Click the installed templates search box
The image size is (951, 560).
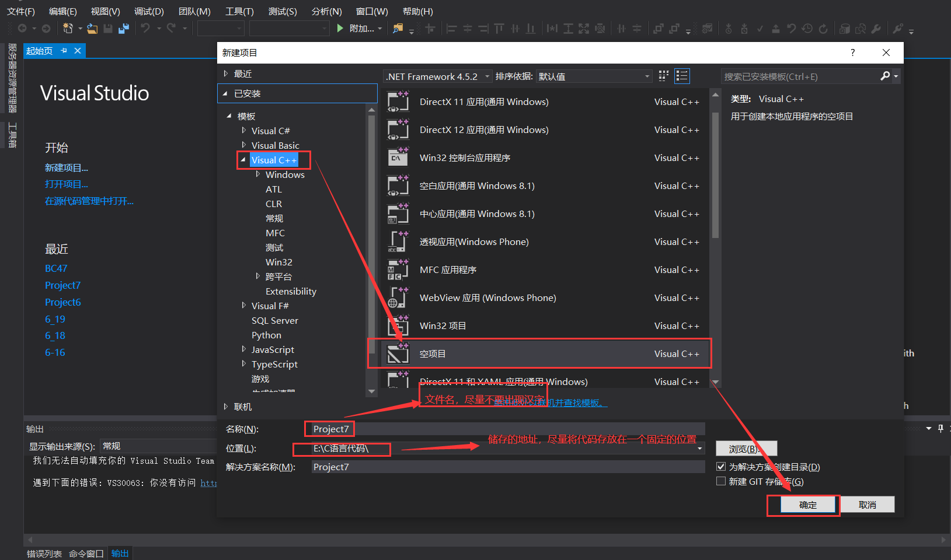coord(801,76)
